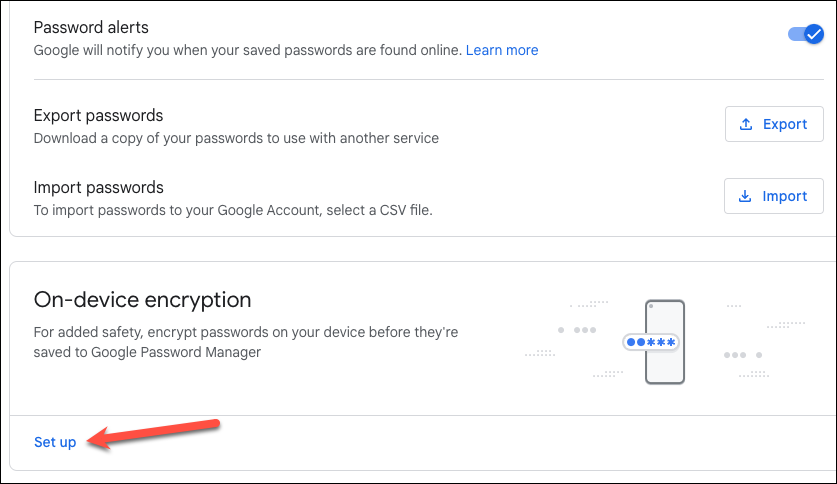
Task: Click Set up for on-device encryption
Action: click(55, 442)
